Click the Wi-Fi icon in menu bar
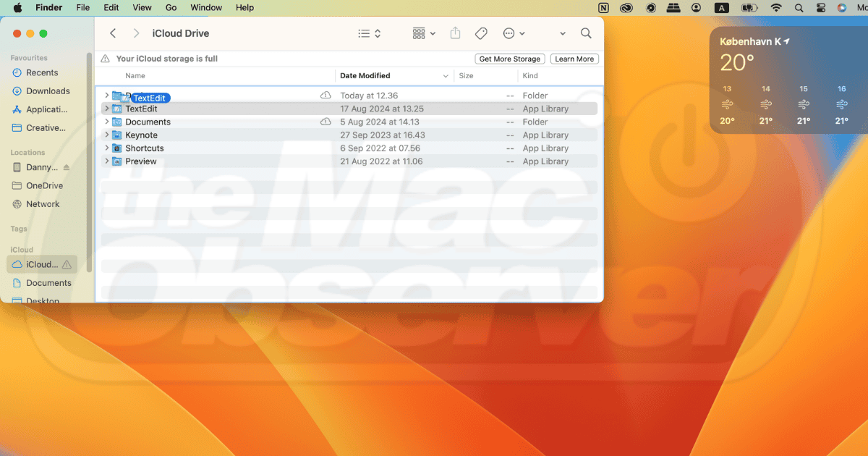 (x=776, y=7)
